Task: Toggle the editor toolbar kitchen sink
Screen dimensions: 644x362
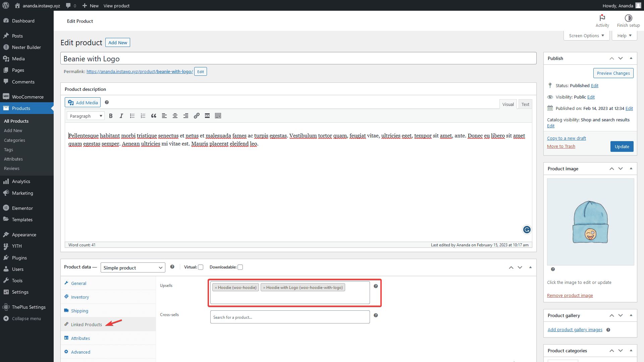Action: (218, 116)
